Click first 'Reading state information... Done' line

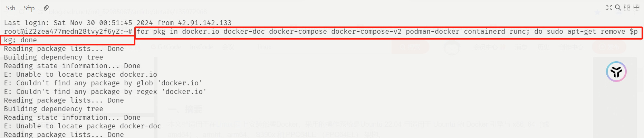pos(72,66)
